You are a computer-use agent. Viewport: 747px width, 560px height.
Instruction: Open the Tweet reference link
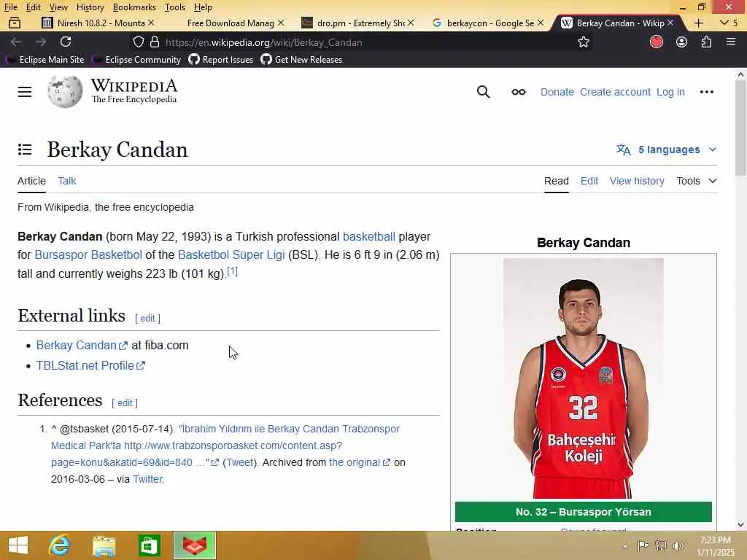(239, 462)
